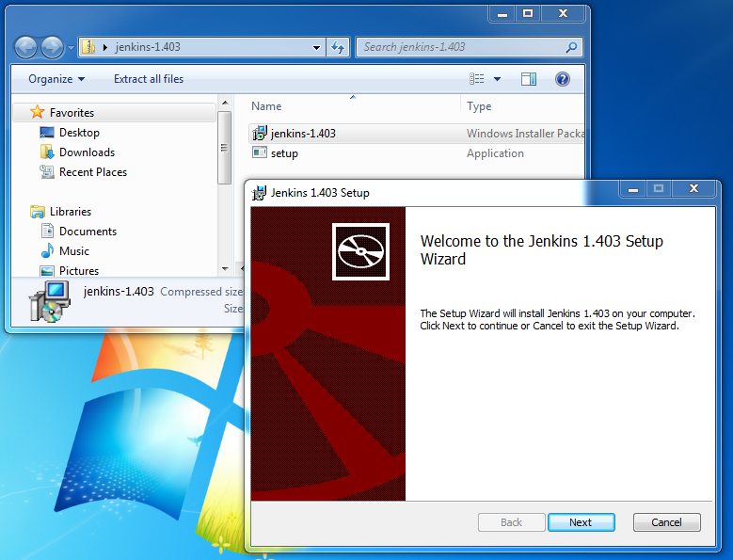Open Downloads in the navigation pane

pos(87,152)
